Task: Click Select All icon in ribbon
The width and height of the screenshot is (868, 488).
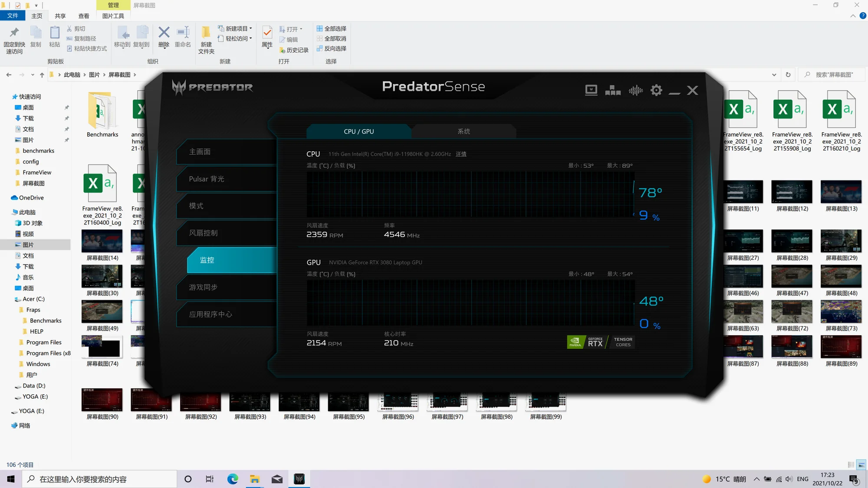Action: [x=319, y=29]
